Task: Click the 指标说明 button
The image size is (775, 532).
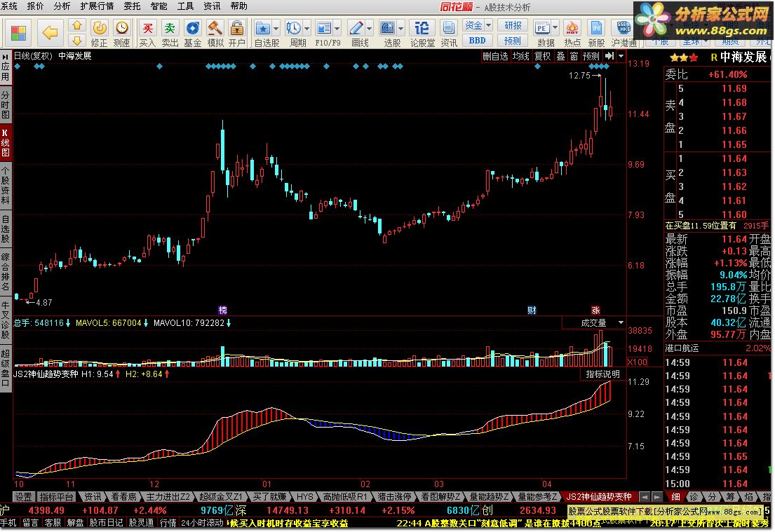Action: tap(602, 374)
